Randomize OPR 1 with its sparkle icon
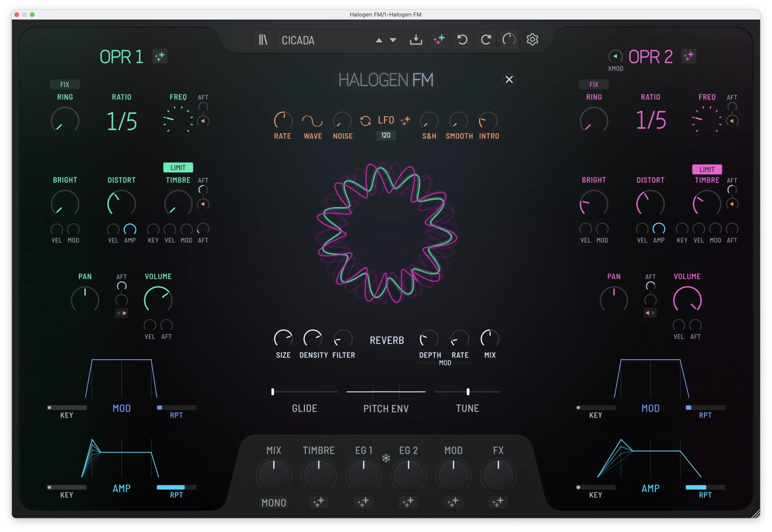Viewport: 772px width, 532px height. click(x=160, y=56)
